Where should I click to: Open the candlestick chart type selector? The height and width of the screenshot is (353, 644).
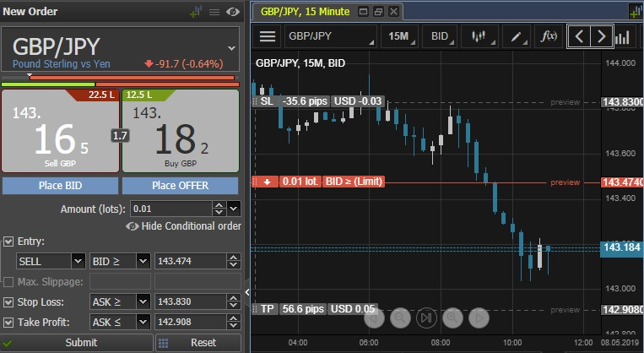pyautogui.click(x=479, y=36)
